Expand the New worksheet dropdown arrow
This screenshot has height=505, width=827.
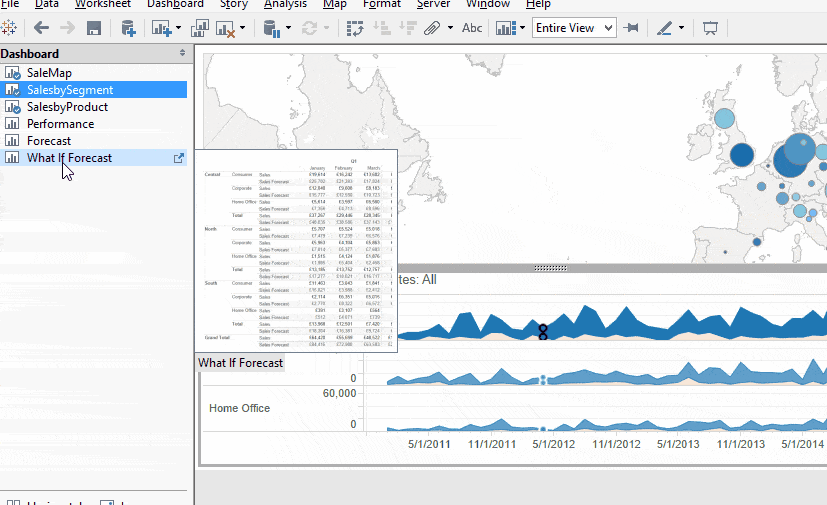coord(178,27)
